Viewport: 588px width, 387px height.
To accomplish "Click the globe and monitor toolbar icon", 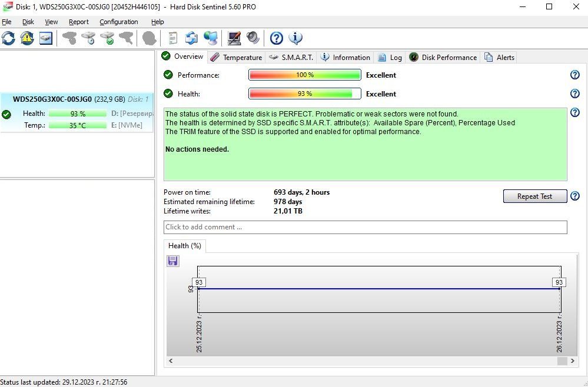I will pyautogui.click(x=210, y=38).
